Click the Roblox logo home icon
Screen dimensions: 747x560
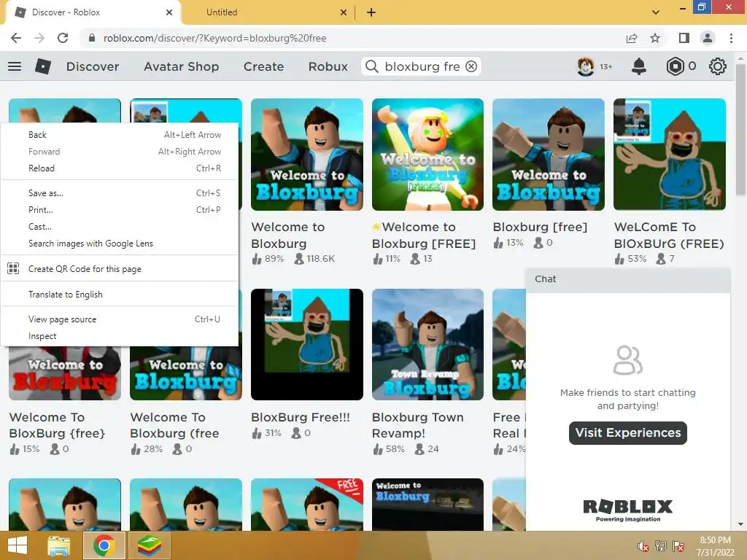tap(43, 66)
